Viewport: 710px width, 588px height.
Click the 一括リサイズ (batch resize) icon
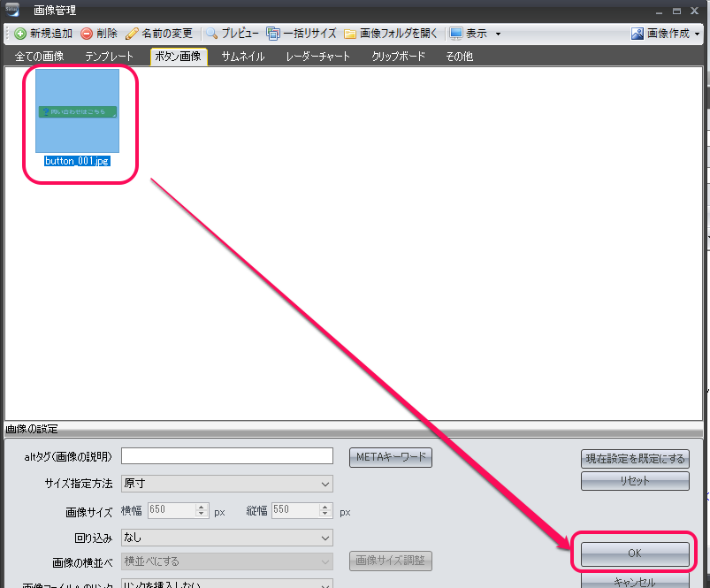point(273,34)
